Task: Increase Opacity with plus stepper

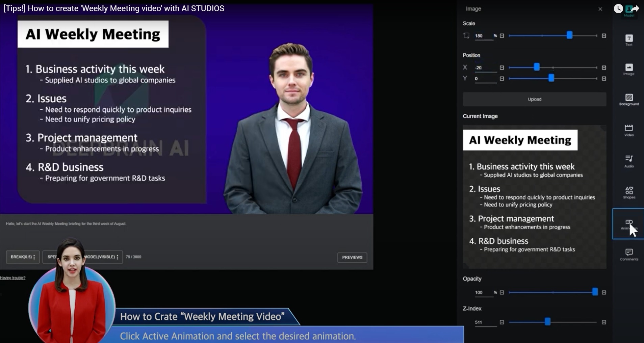Action: [604, 292]
